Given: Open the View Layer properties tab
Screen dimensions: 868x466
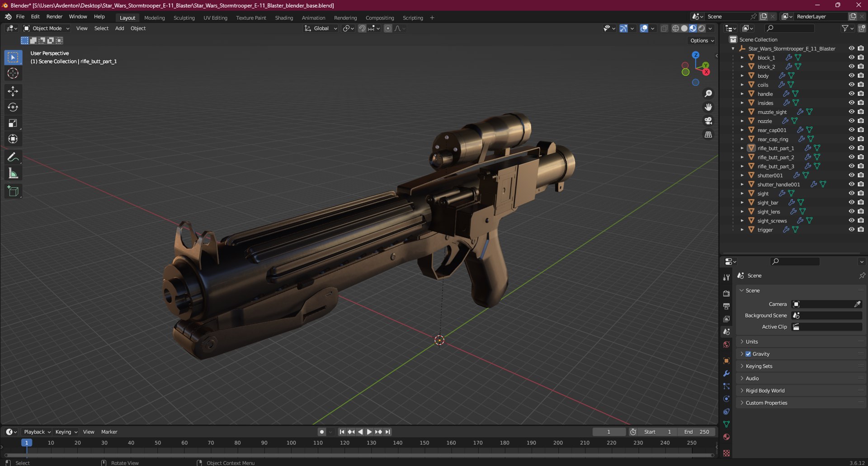Looking at the screenshot, I should [x=726, y=319].
